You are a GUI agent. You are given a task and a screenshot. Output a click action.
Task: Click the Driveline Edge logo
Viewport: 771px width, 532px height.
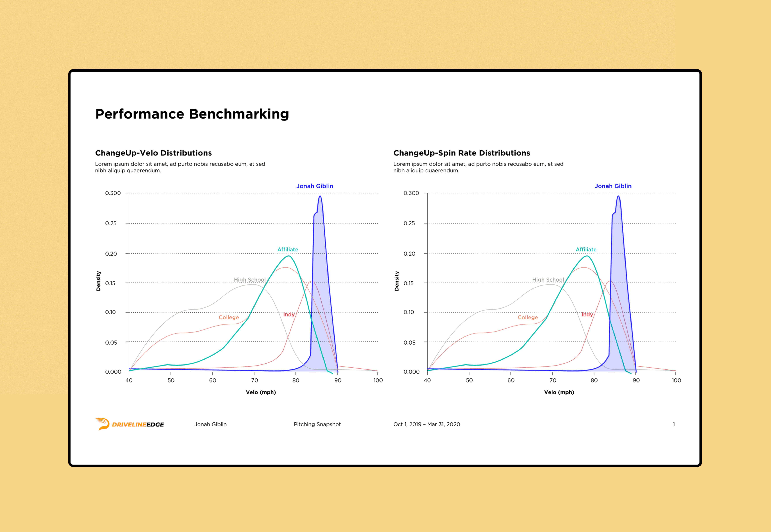pos(130,424)
